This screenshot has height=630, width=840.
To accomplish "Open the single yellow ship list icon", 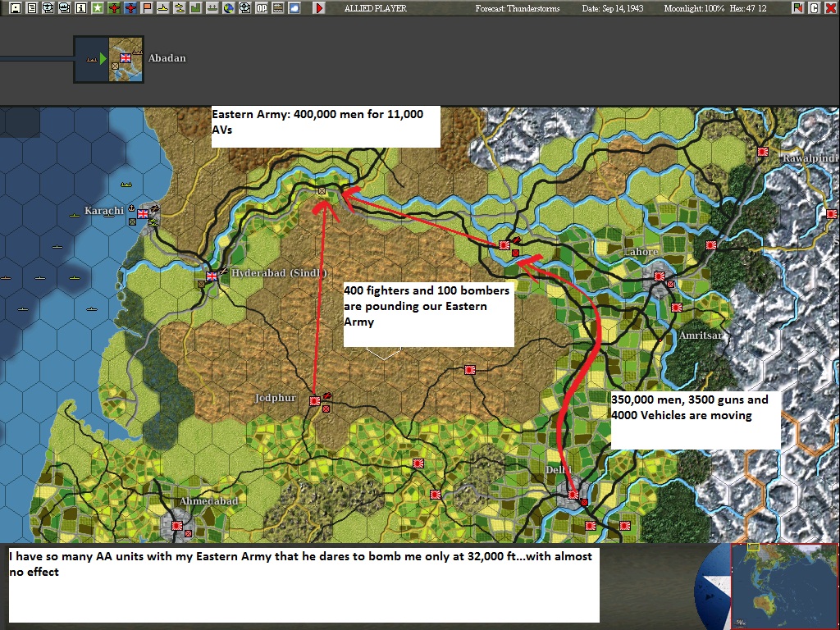I will [163, 8].
